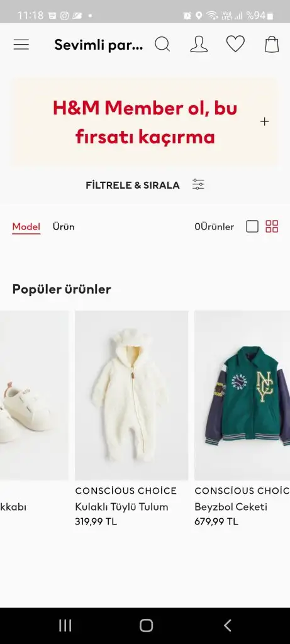Open the Kulaklı Tüylü Tulum product link
The image size is (290, 644).
(x=121, y=507)
